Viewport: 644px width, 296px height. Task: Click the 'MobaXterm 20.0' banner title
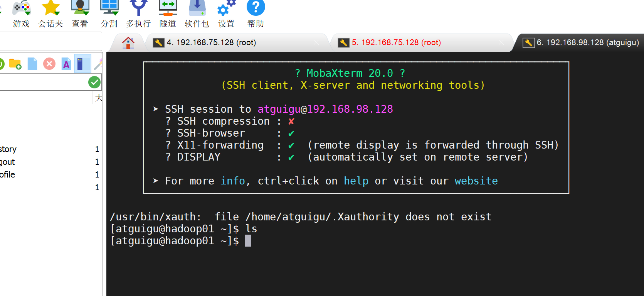pos(350,73)
